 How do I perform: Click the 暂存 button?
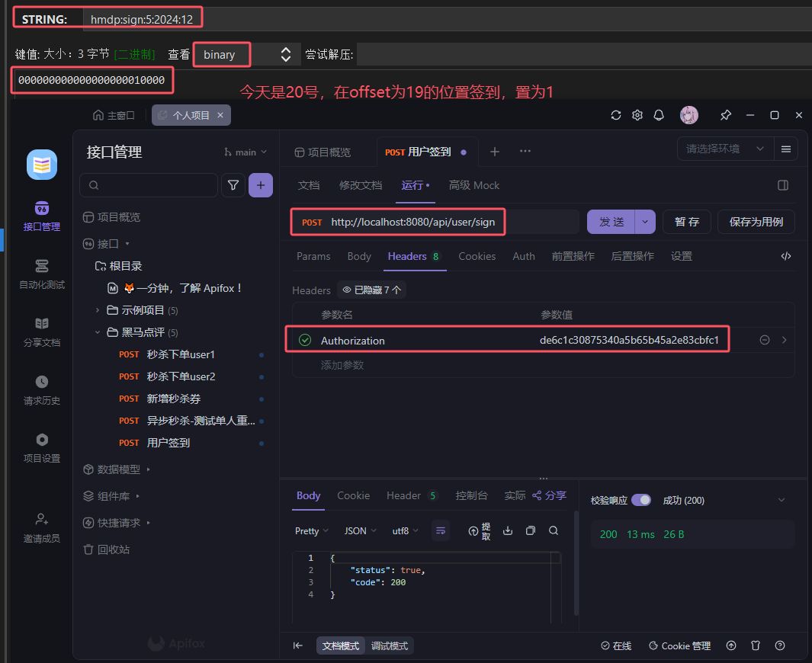687,222
